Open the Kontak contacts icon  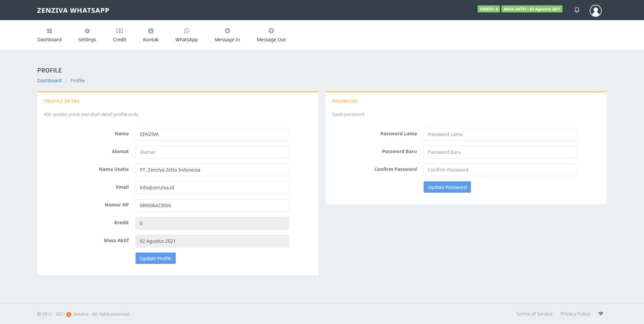click(x=151, y=31)
